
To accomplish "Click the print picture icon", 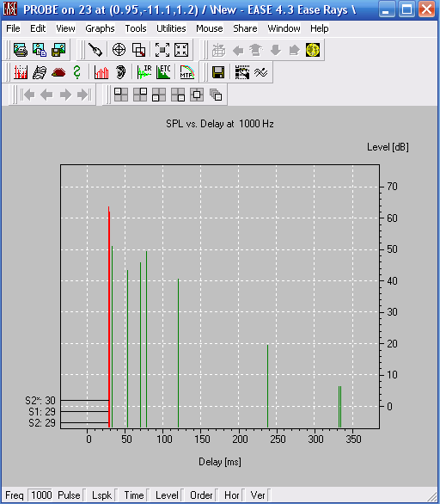I will (x=21, y=50).
